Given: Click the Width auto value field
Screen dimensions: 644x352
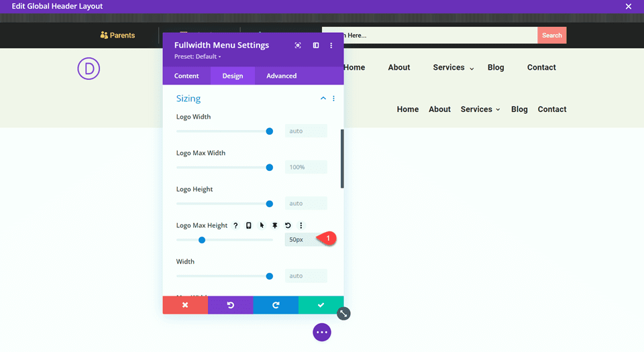Looking at the screenshot, I should 306,276.
